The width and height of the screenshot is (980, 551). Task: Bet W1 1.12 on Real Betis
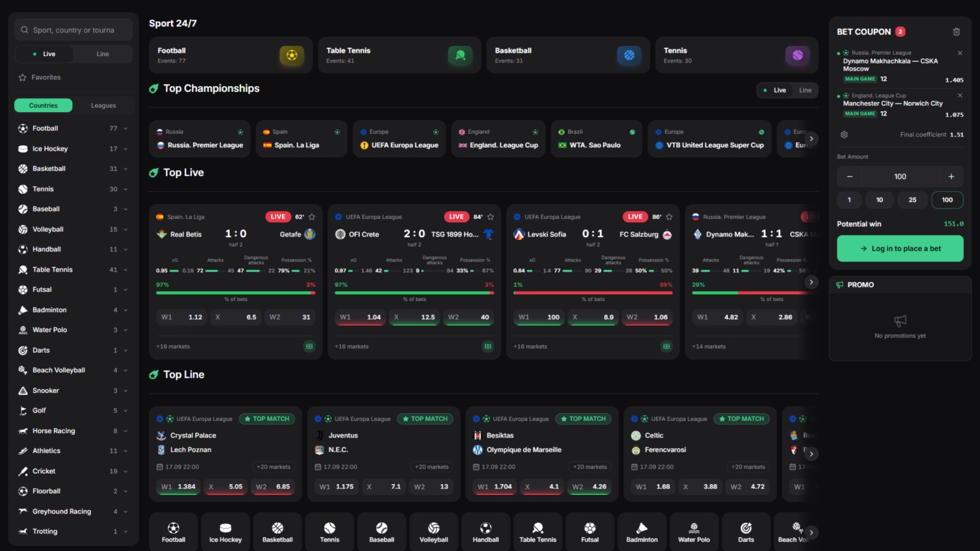click(x=181, y=317)
